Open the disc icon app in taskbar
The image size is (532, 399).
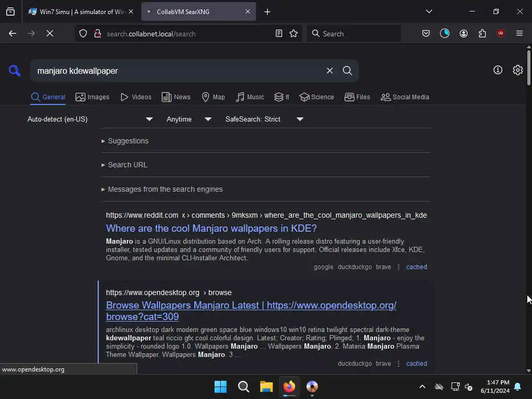point(312,387)
